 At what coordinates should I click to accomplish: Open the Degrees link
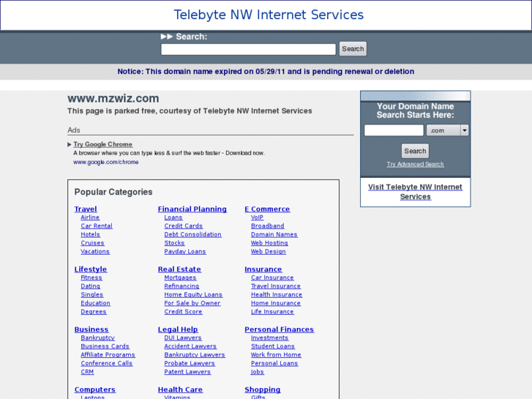tap(94, 312)
